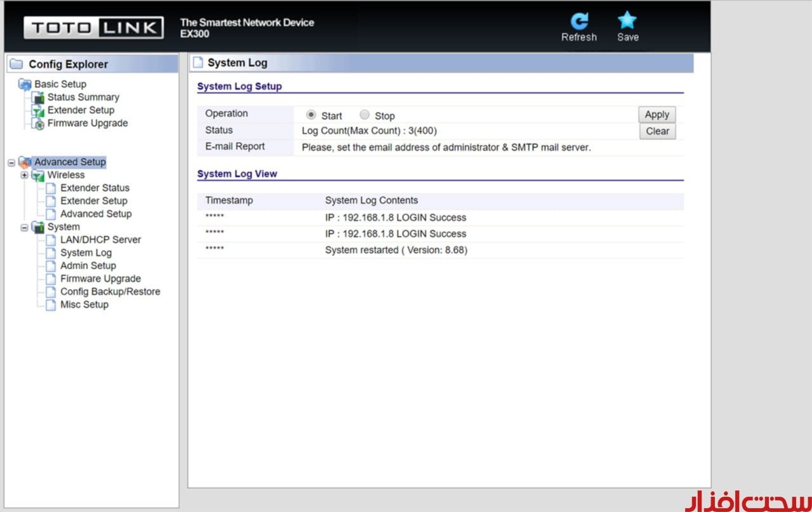Collapse the Advanced Setup tree node

tap(11, 162)
